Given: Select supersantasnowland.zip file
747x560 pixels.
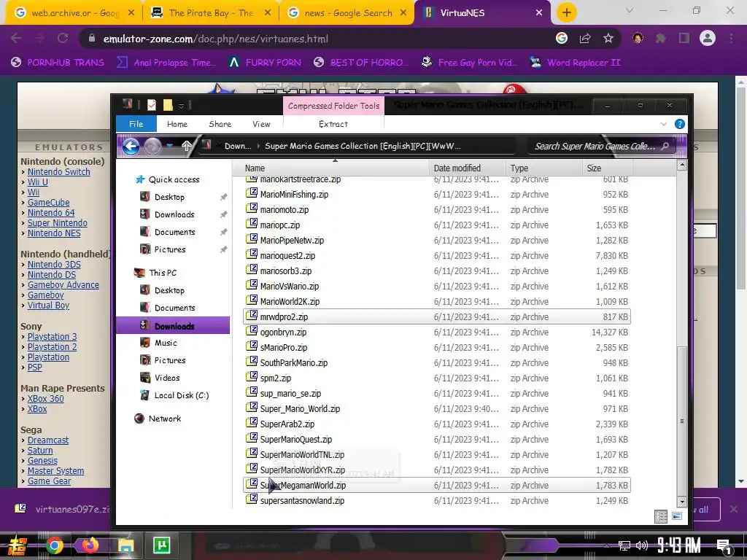Looking at the screenshot, I should tap(436, 500).
